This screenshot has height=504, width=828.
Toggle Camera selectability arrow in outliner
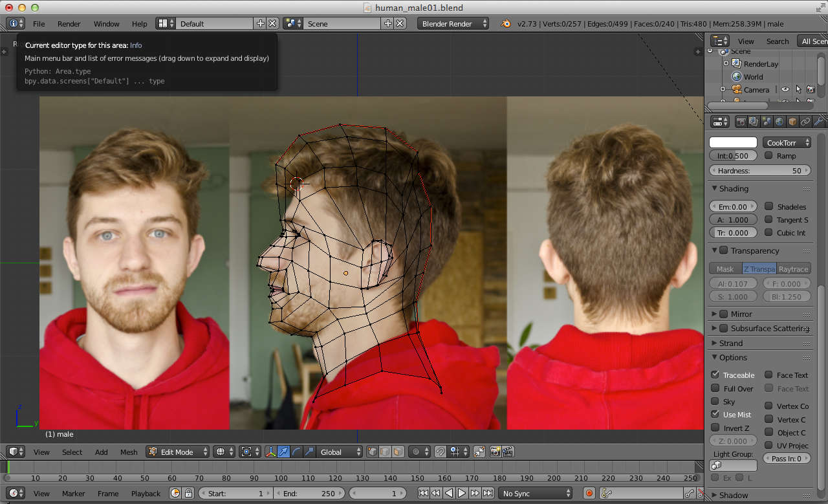[798, 89]
